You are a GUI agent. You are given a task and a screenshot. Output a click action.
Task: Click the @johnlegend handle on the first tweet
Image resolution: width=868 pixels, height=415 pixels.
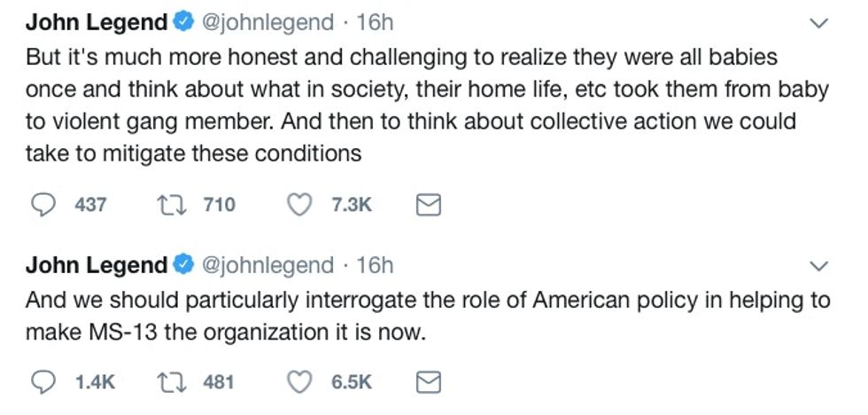[268, 23]
